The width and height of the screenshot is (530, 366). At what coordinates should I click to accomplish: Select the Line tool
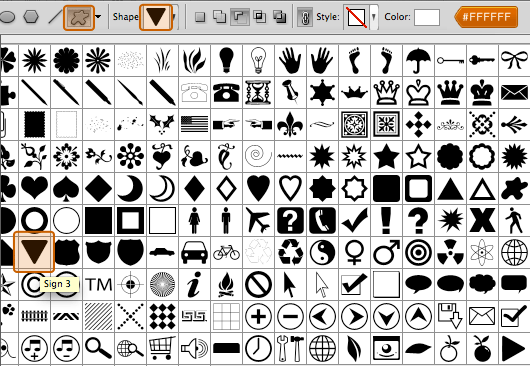(x=55, y=17)
